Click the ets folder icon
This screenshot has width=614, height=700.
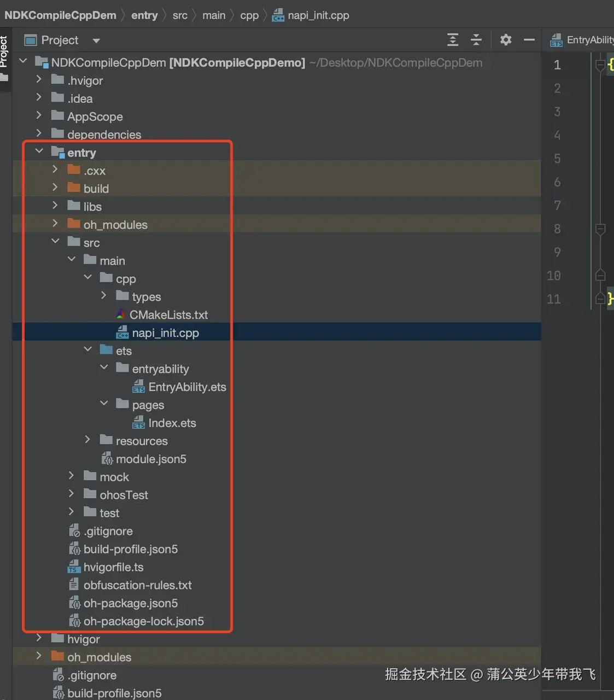[106, 350]
